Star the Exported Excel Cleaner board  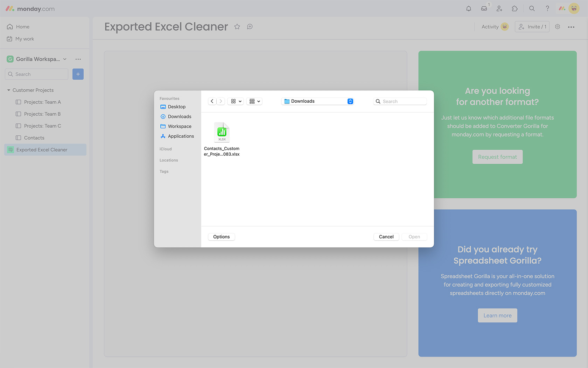coord(237,27)
